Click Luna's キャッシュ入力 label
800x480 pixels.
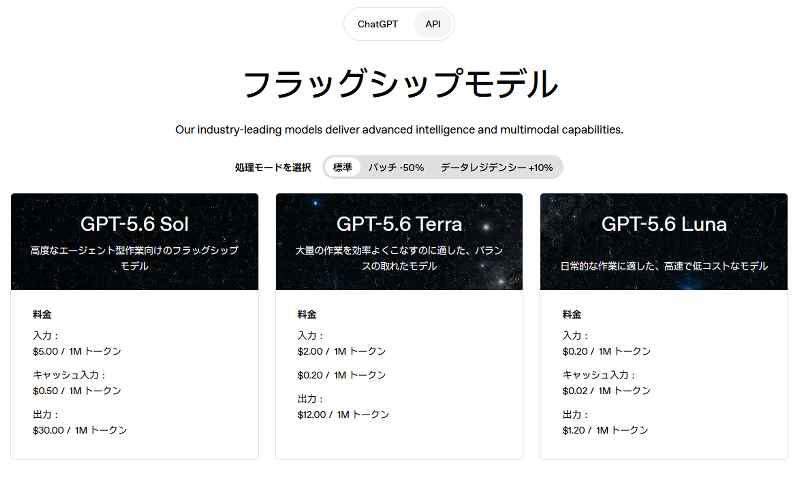[x=598, y=375]
